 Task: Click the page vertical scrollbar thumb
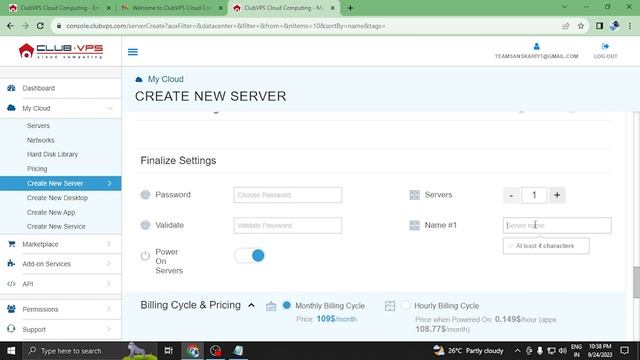[x=636, y=282]
